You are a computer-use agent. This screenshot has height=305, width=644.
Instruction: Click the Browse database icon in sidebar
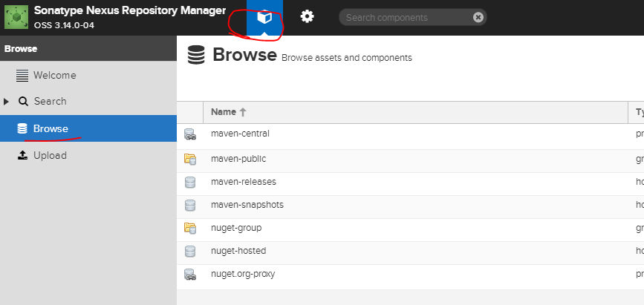22,128
